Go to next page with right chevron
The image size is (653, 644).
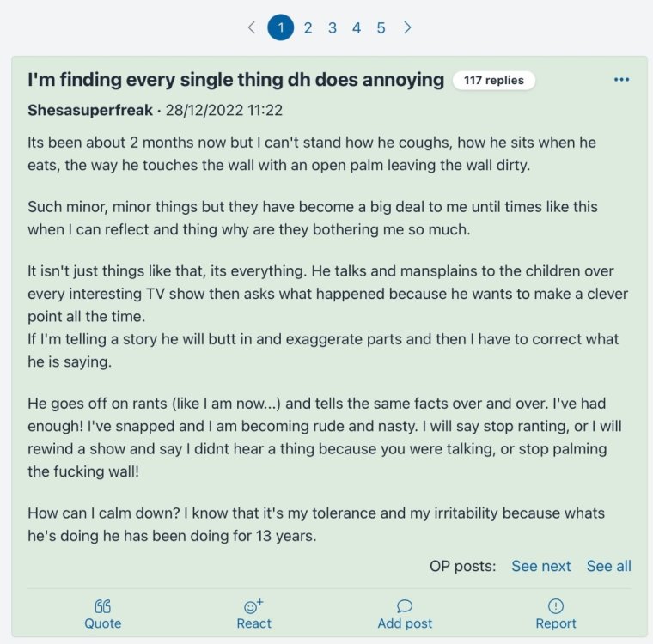[x=407, y=27]
